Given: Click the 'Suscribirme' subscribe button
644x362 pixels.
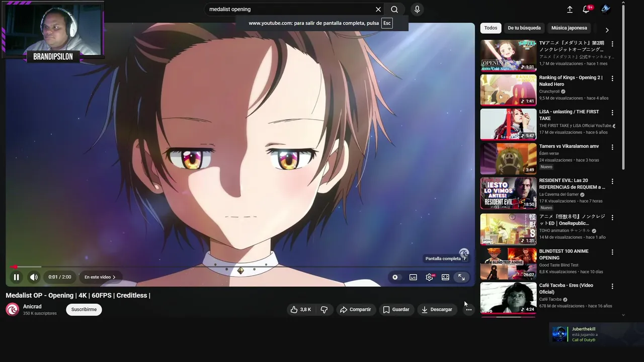Looking at the screenshot, I should pos(84,310).
